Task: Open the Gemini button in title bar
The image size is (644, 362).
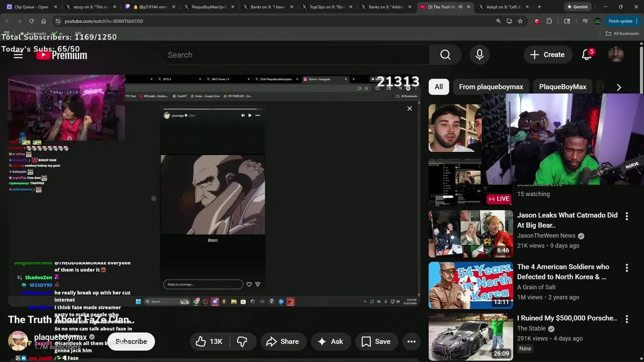Action: pyautogui.click(x=577, y=7)
